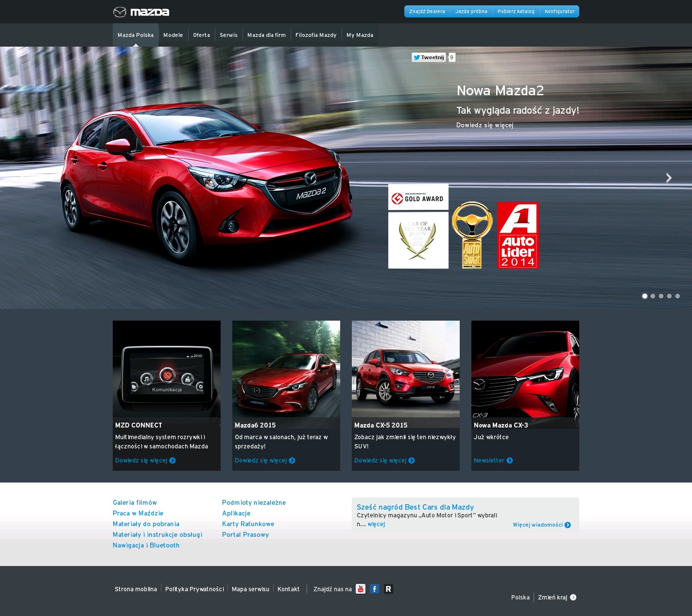Open Mazda's YouTube channel icon
The height and width of the screenshot is (616, 692).
[361, 589]
